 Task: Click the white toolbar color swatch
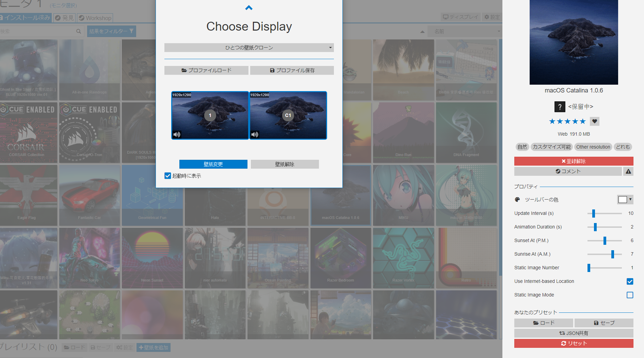click(623, 200)
